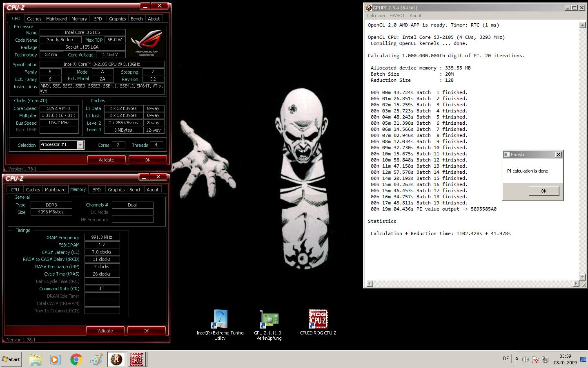Screen dimensions: 588x368
Task: Open Caches tab in memory-timings CPU-Z window
Action: (33, 190)
